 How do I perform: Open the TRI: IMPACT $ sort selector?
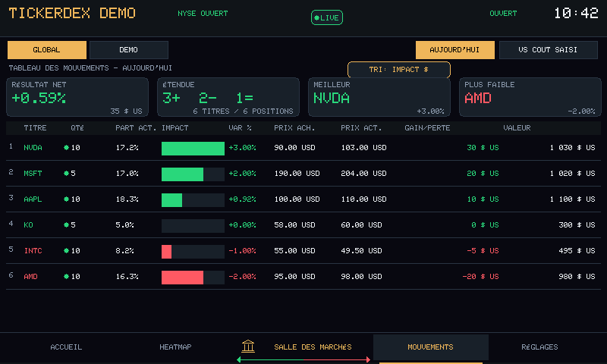399,70
